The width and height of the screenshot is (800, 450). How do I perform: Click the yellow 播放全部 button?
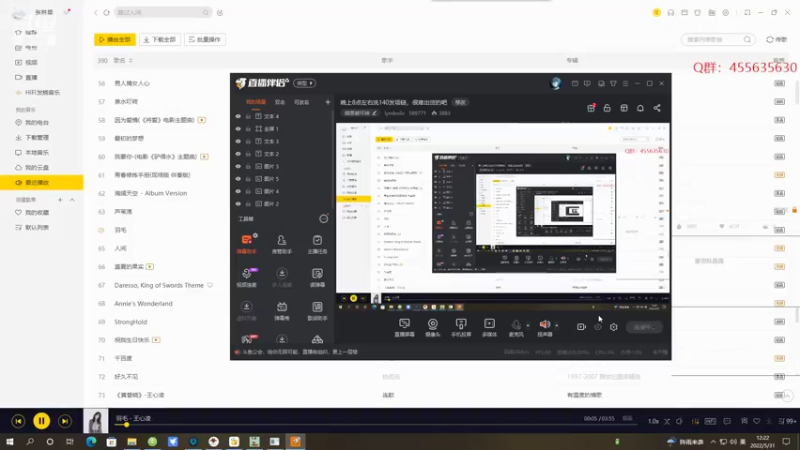[115, 39]
